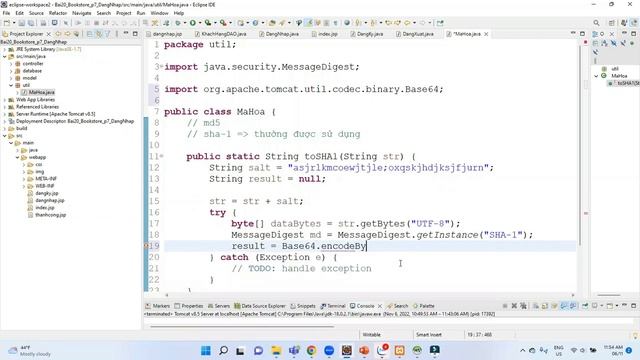
Task: Click the Back arrow in Project Explorer
Action: coord(58,34)
